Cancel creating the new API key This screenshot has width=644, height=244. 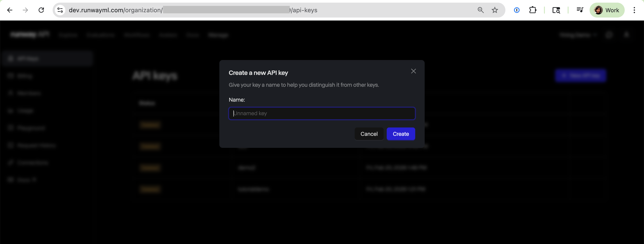tap(369, 134)
